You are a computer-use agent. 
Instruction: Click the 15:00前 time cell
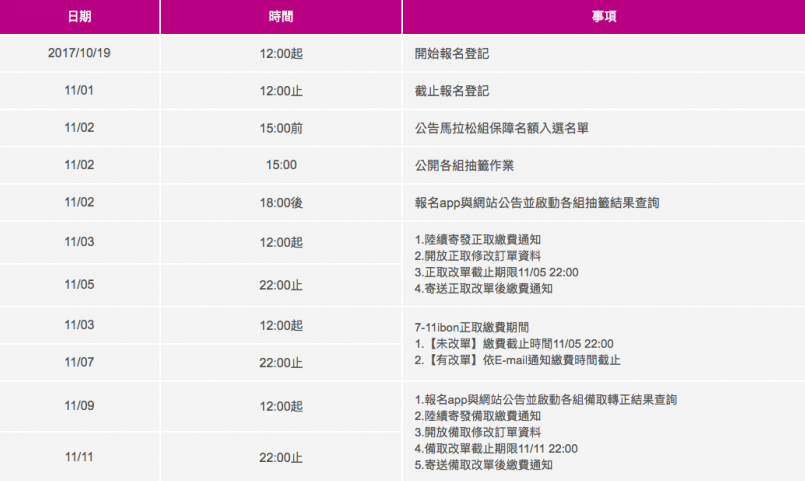coord(281,128)
